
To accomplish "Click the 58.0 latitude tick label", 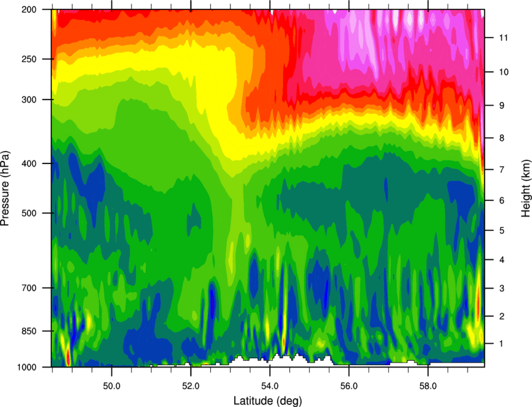I will click(428, 386).
